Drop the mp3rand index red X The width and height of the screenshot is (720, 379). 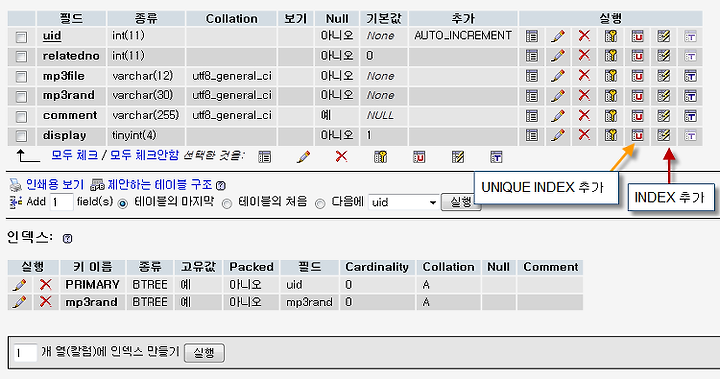45,302
